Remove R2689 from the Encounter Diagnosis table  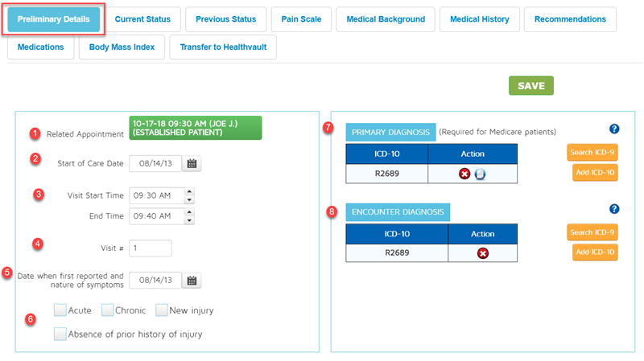pos(483,253)
